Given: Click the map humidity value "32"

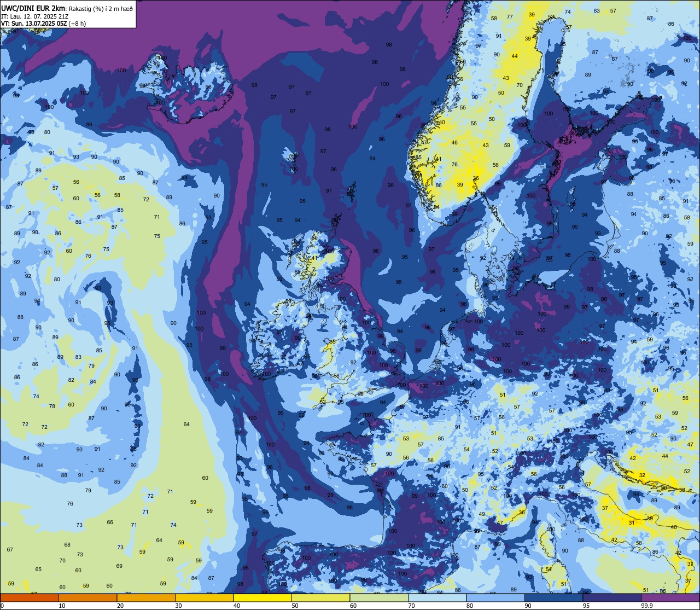Looking at the screenshot, I should 642,475.
